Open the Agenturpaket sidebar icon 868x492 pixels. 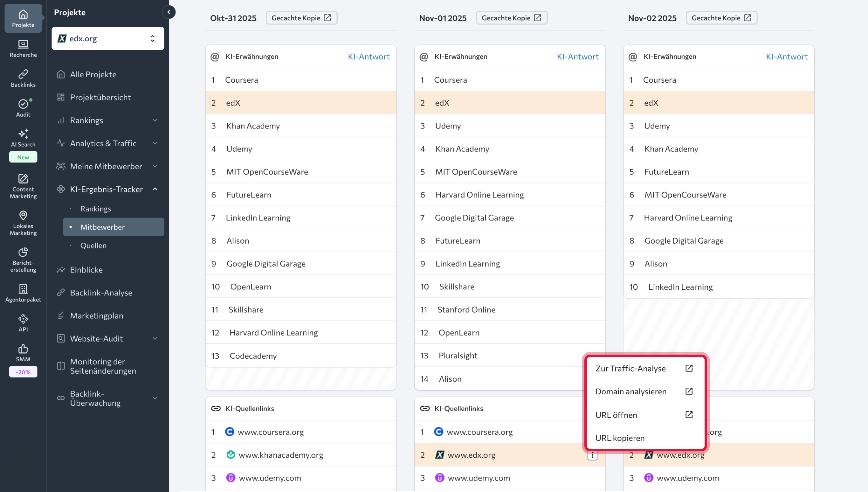pos(23,293)
